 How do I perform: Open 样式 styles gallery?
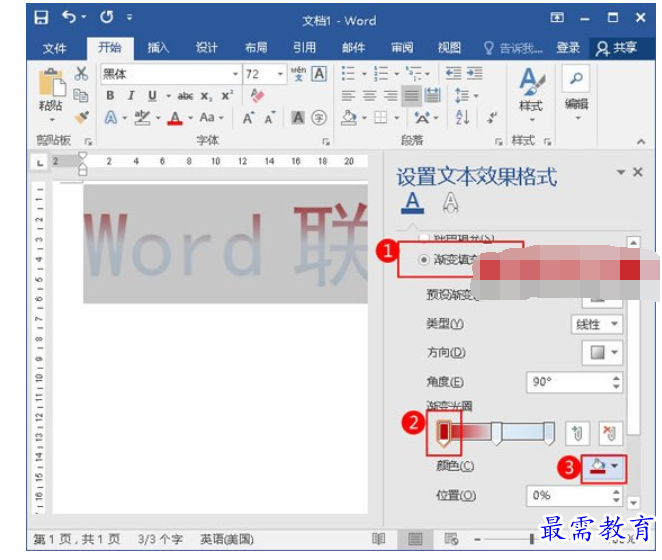[x=531, y=95]
